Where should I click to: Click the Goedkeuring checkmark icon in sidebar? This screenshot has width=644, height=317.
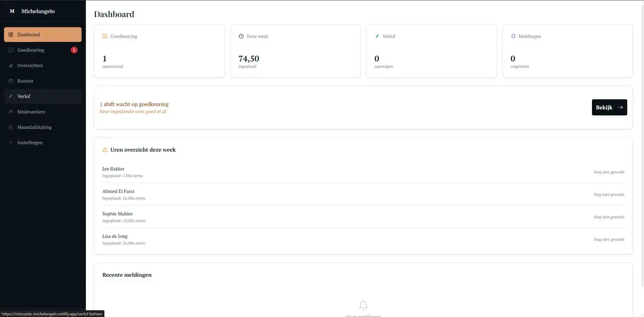click(11, 50)
